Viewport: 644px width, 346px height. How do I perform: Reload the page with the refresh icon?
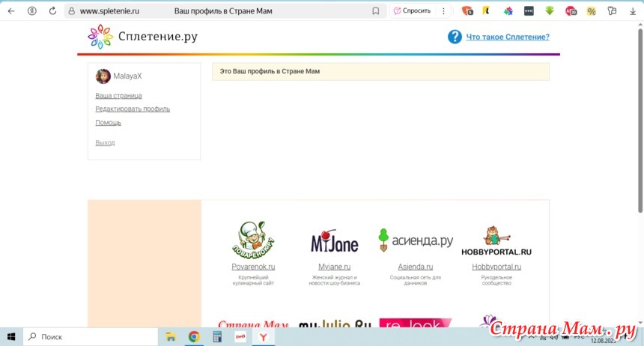point(52,11)
